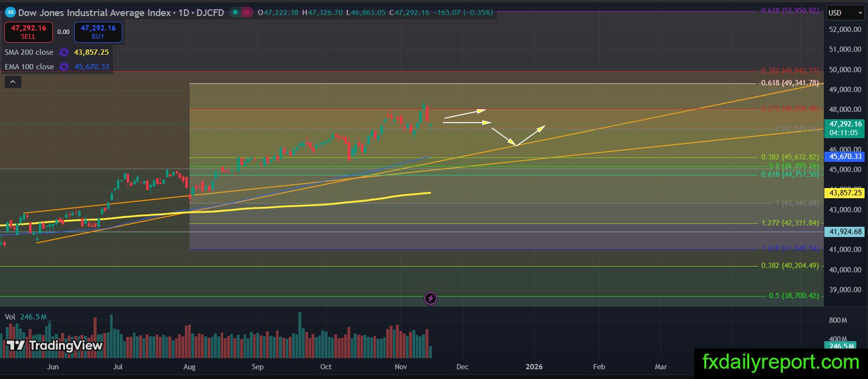Click the low price value 46,863.05
The image size is (868, 379).
click(368, 13)
